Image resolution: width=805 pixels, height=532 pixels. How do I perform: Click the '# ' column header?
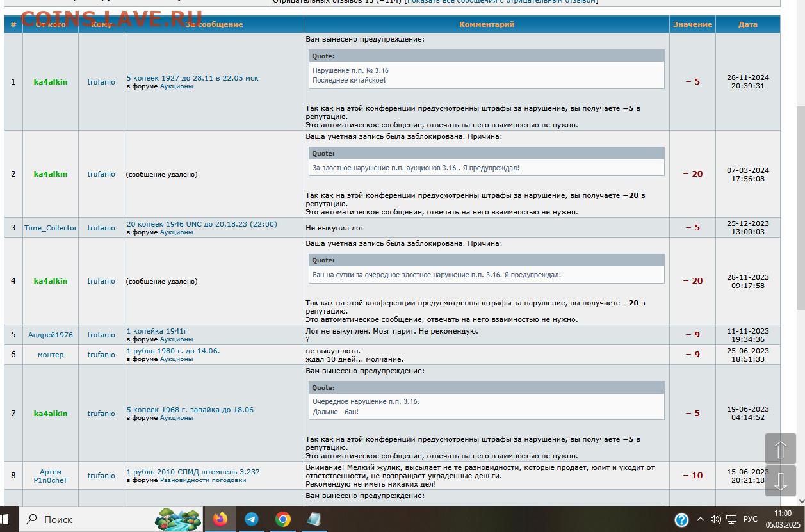(13, 24)
